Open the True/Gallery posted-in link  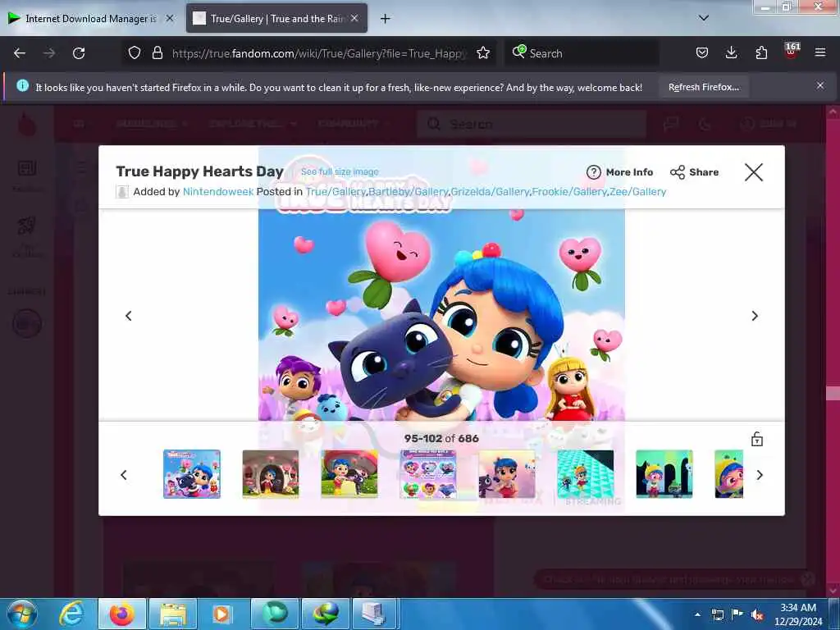(336, 192)
